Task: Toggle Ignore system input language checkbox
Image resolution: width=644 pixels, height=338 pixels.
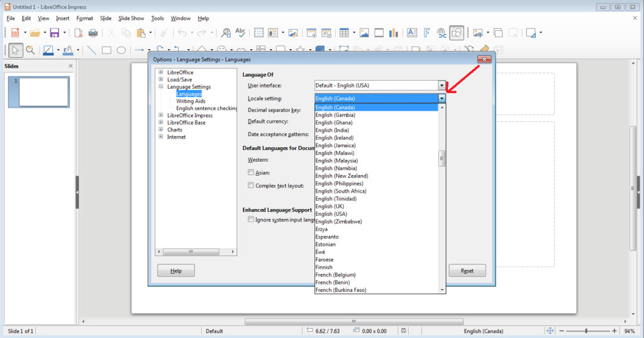Action: pyautogui.click(x=251, y=220)
